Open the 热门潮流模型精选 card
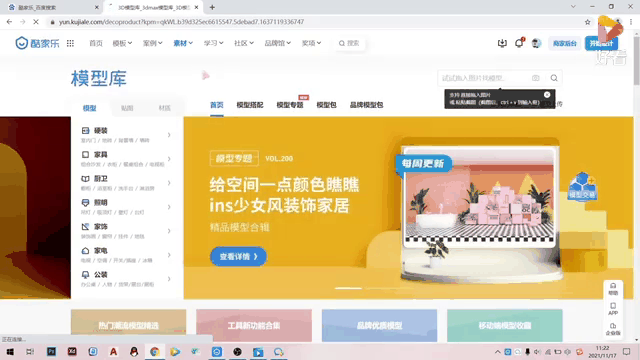This screenshot has height=360, width=640. [x=129, y=325]
